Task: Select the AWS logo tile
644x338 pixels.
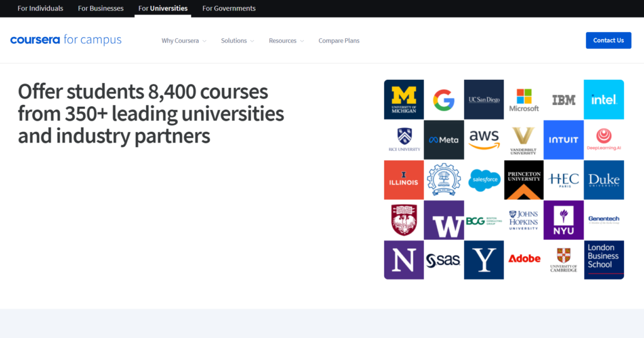Action: tap(484, 140)
